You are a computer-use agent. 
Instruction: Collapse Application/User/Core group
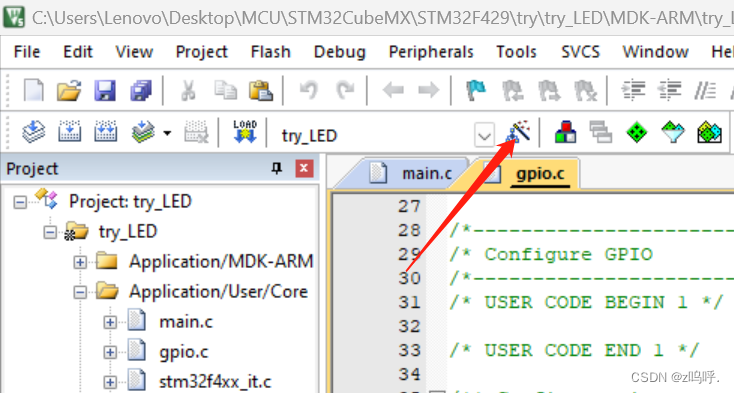pyautogui.click(x=80, y=292)
